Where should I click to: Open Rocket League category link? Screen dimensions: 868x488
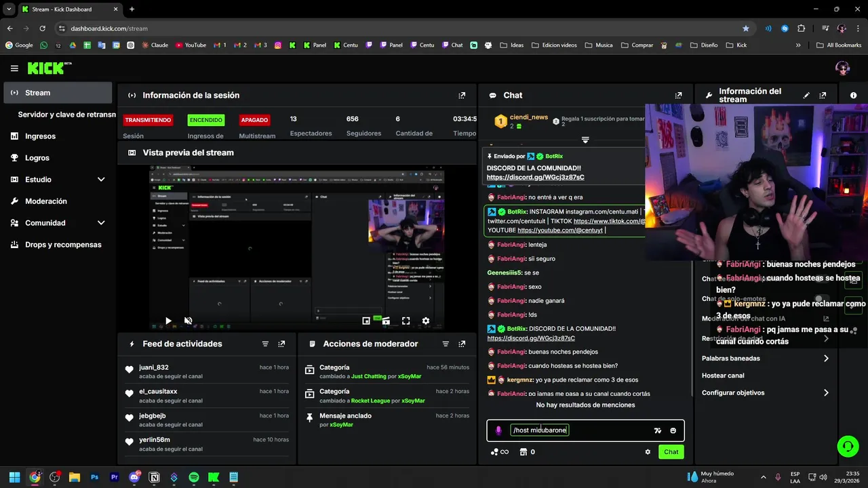coord(370,401)
